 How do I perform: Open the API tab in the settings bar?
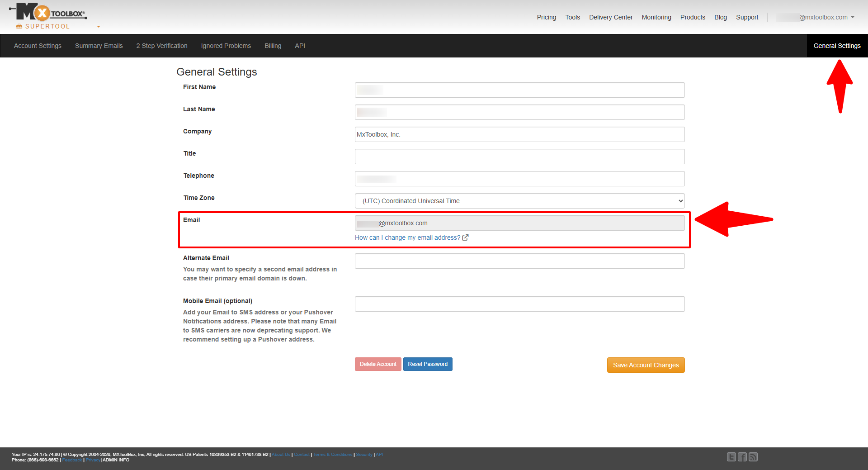pyautogui.click(x=300, y=46)
